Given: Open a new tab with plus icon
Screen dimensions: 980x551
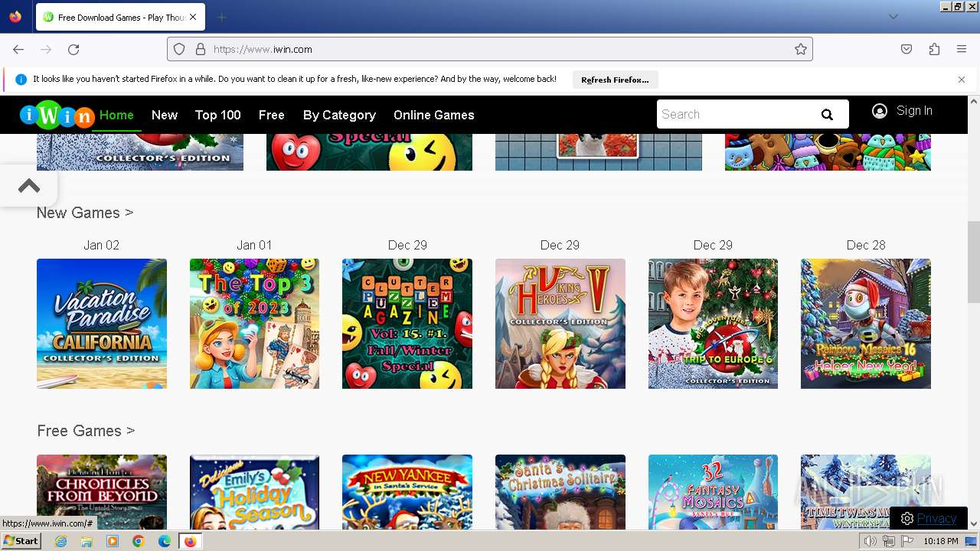Looking at the screenshot, I should (222, 17).
